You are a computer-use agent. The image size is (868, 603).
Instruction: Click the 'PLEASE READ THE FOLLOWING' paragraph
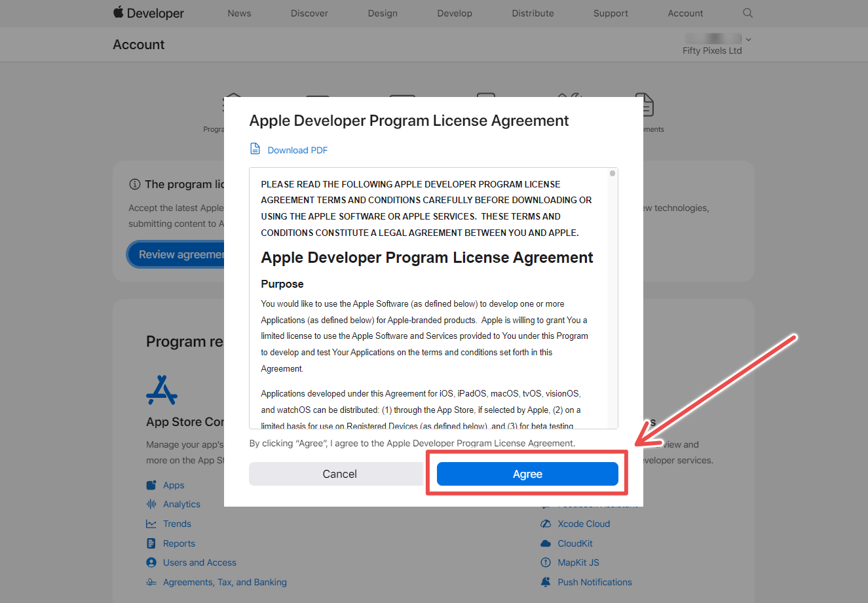(x=426, y=208)
